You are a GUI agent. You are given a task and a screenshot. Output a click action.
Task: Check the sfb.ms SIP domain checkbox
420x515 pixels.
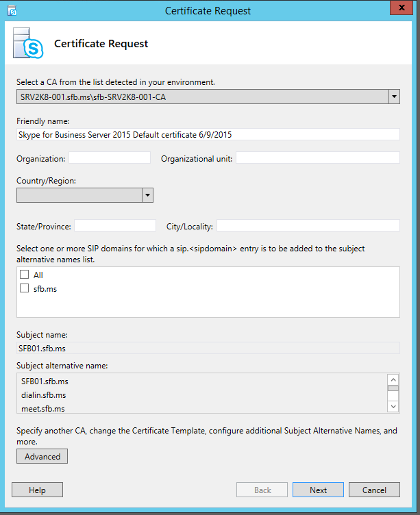tap(25, 289)
